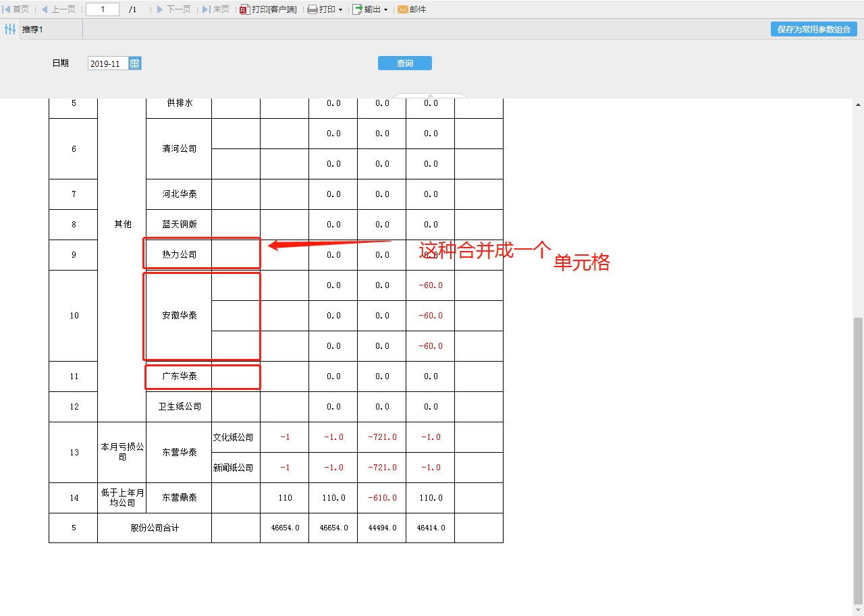864x616 pixels.
Task: Jump to last page (末页)
Action: 216,9
